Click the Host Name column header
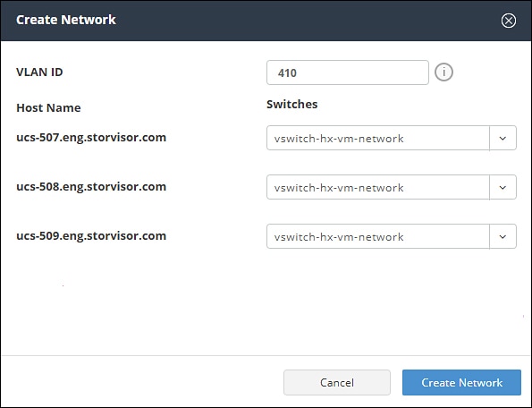This screenshot has height=408, width=532. coord(48,108)
